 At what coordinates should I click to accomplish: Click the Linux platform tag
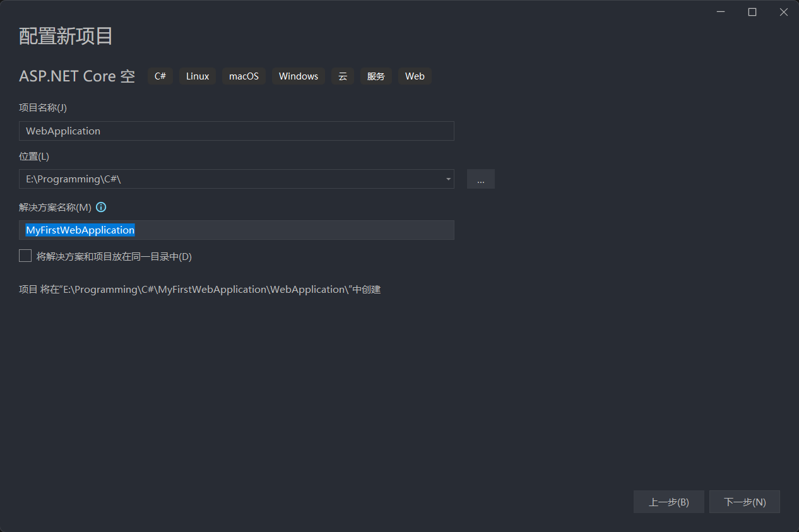[x=198, y=76]
